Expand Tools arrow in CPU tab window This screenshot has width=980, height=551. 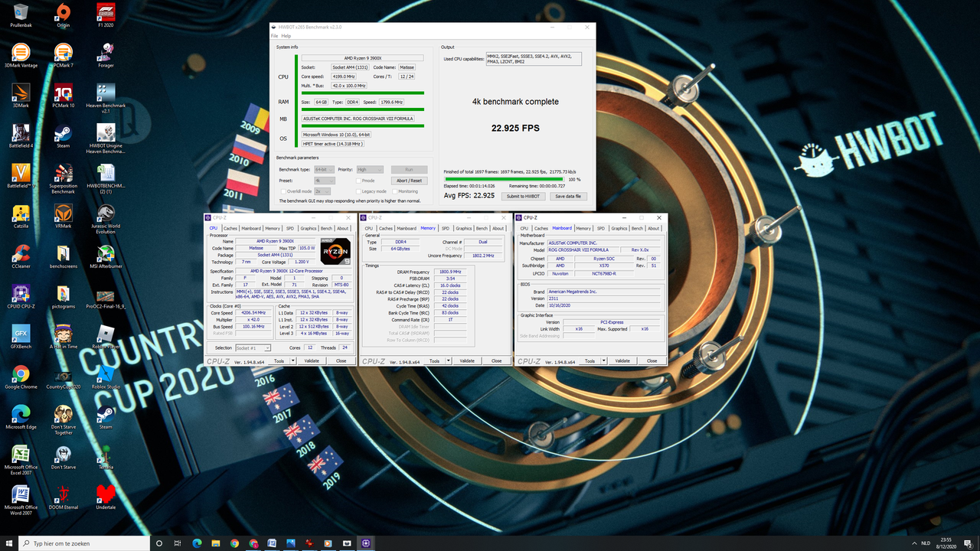pos(292,360)
